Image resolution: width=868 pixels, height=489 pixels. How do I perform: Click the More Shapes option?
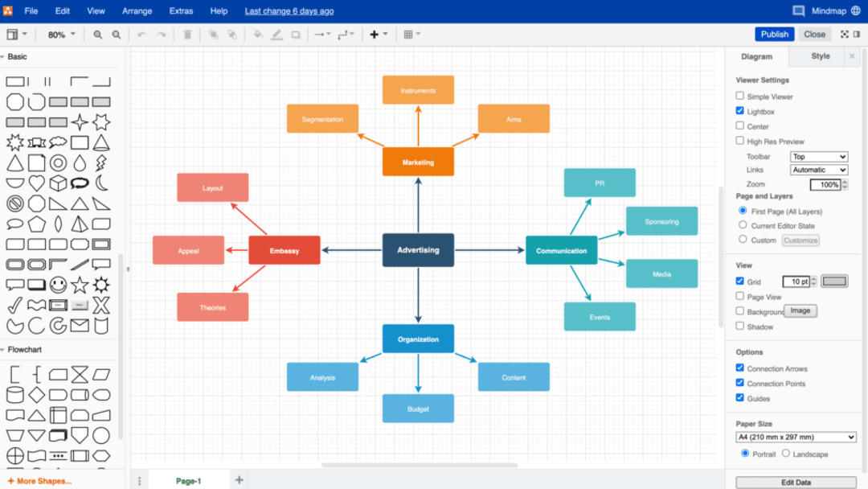point(39,480)
